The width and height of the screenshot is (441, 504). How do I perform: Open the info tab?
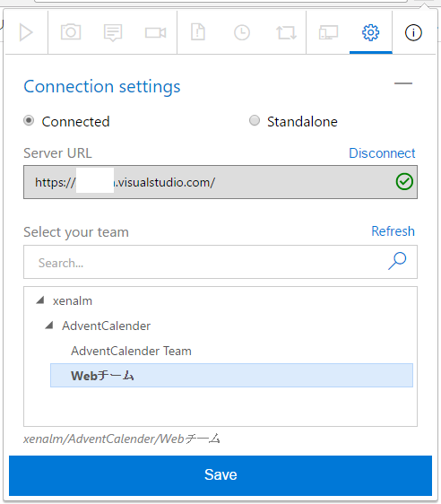pos(413,33)
